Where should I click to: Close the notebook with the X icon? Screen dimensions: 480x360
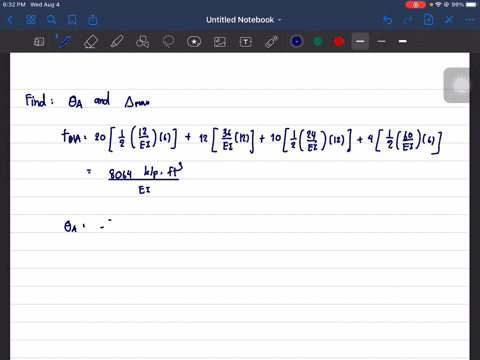[x=449, y=20]
